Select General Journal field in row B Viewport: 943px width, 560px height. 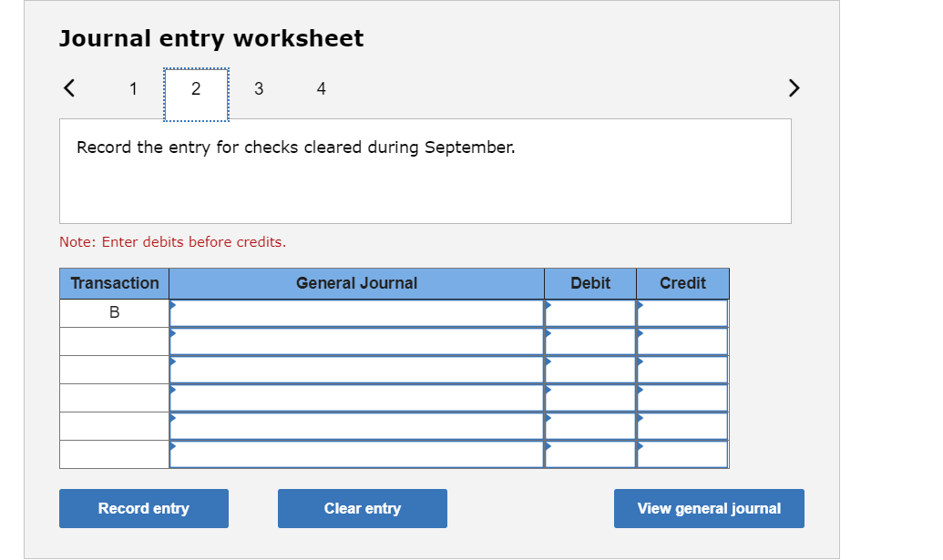pyautogui.click(x=356, y=313)
